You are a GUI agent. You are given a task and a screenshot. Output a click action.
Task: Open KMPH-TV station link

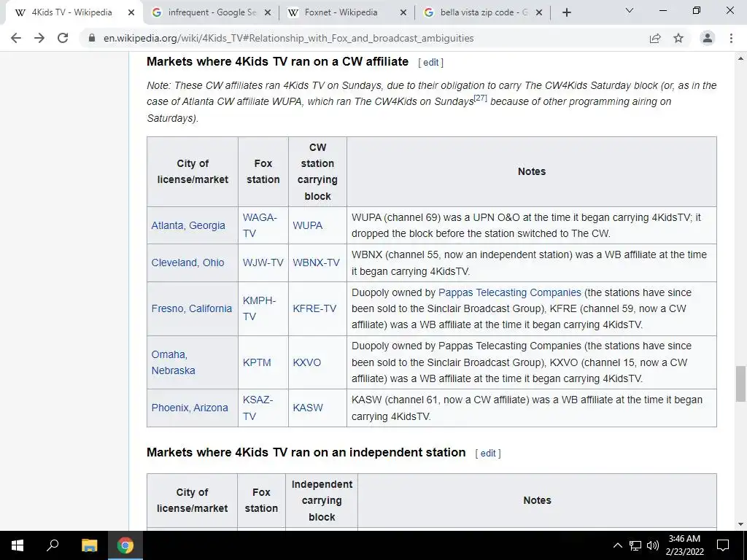click(x=259, y=308)
